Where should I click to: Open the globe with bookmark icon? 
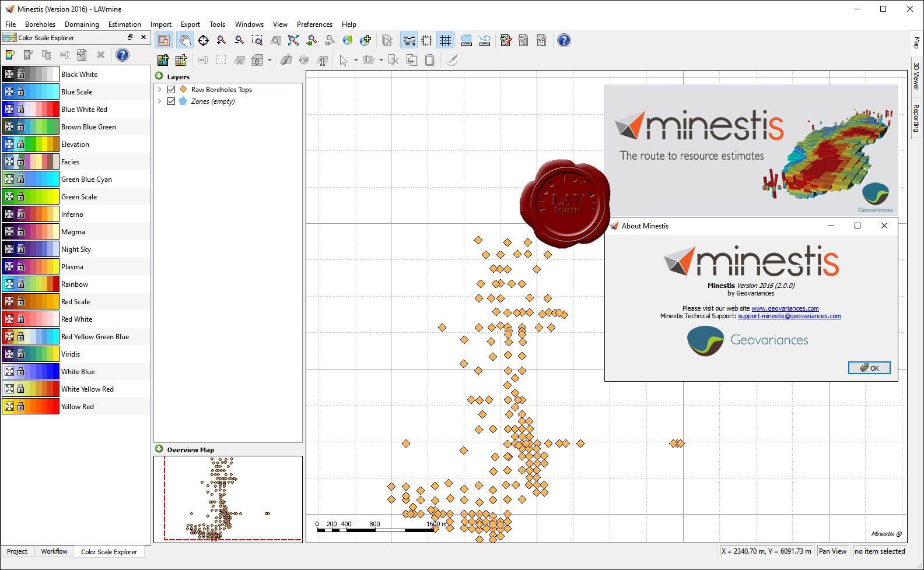pyautogui.click(x=348, y=40)
